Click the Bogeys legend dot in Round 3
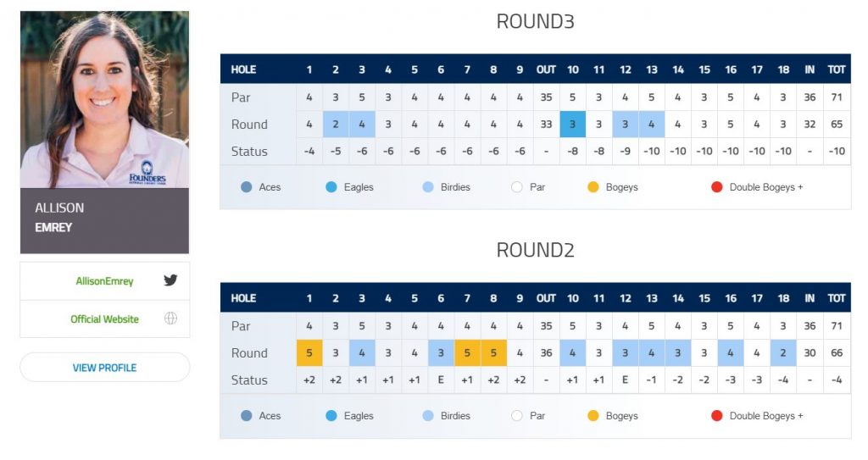Viewport: 868px width, 460px height. (x=593, y=187)
